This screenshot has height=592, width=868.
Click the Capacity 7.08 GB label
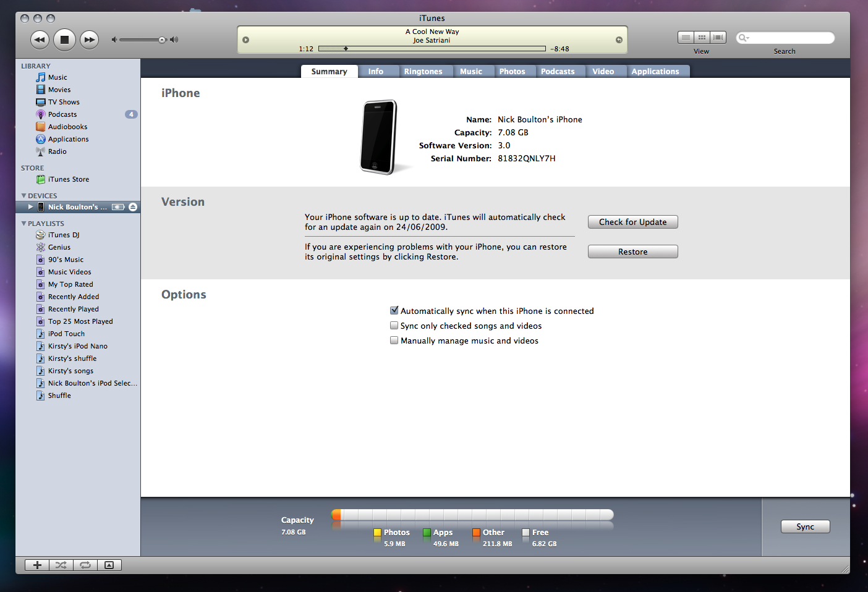297,525
